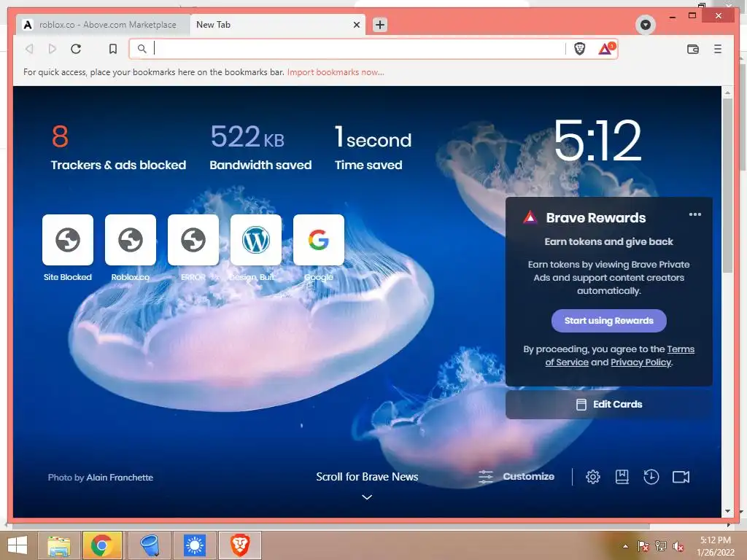The width and height of the screenshot is (747, 560).
Task: Open Brave Shields lion icon
Action: point(579,49)
